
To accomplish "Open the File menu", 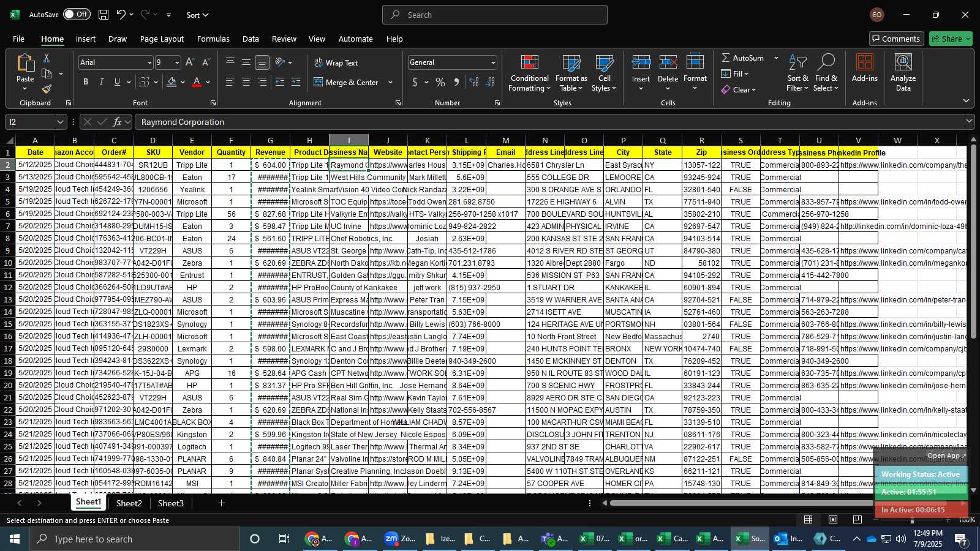I will (x=19, y=39).
